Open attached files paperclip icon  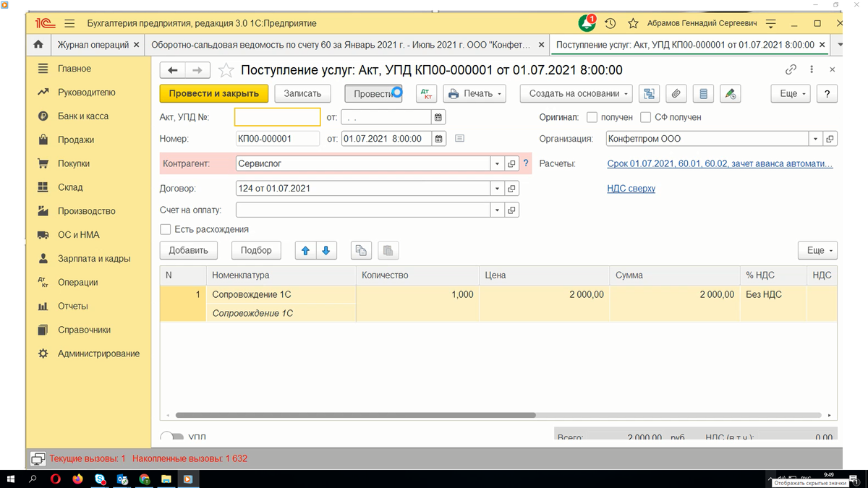coord(676,93)
